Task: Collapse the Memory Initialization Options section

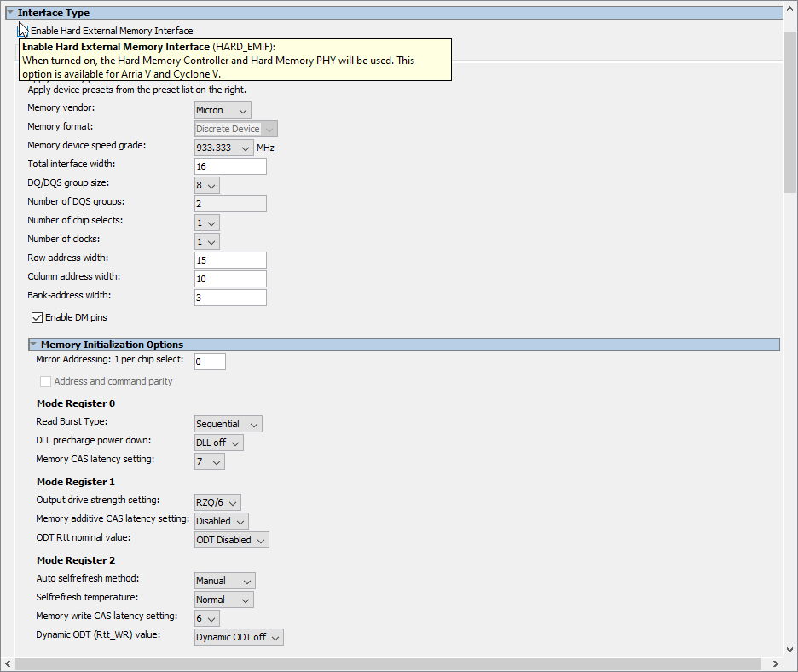Action: click(33, 345)
